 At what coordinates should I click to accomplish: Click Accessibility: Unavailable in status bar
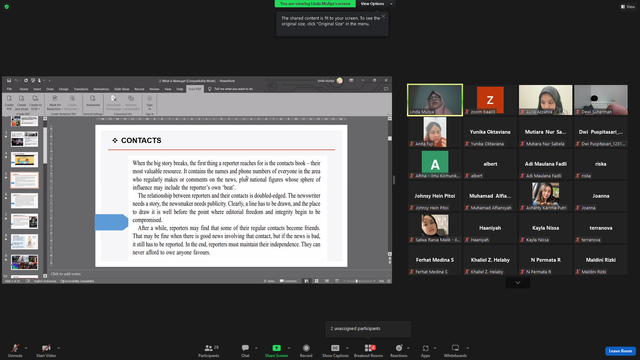78,281
